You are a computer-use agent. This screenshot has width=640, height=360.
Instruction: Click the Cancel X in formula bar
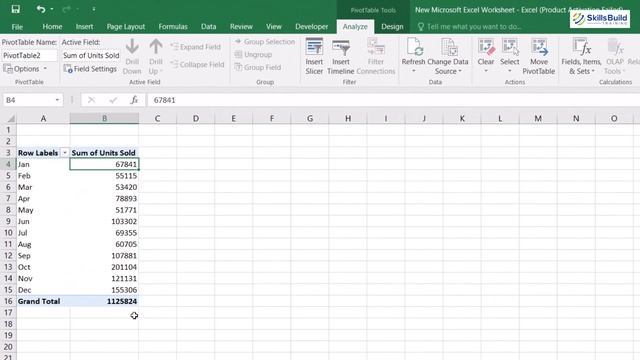coord(91,100)
